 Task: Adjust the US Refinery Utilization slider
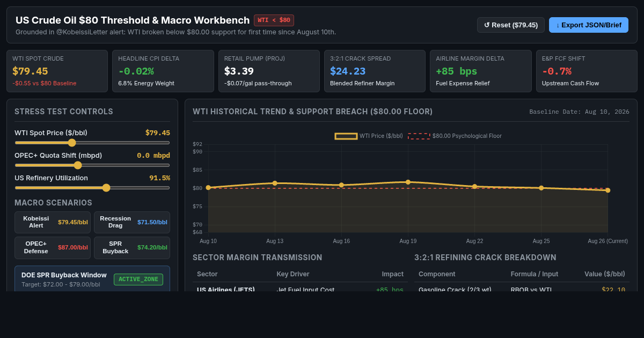[92, 188]
